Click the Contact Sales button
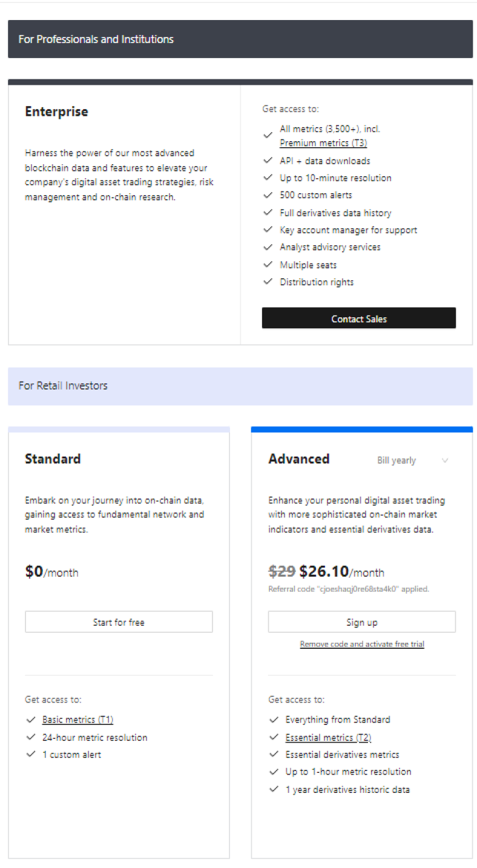The height and width of the screenshot is (868, 477). [358, 318]
